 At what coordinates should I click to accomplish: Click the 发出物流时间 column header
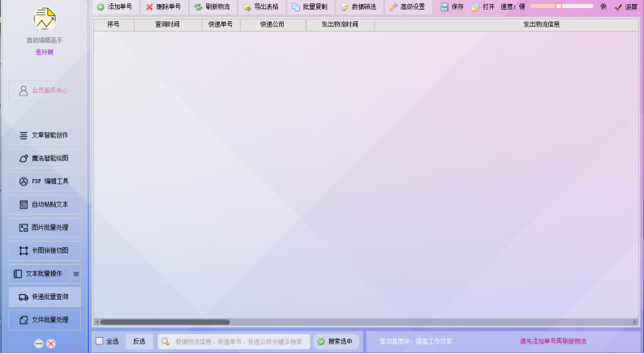tap(340, 24)
